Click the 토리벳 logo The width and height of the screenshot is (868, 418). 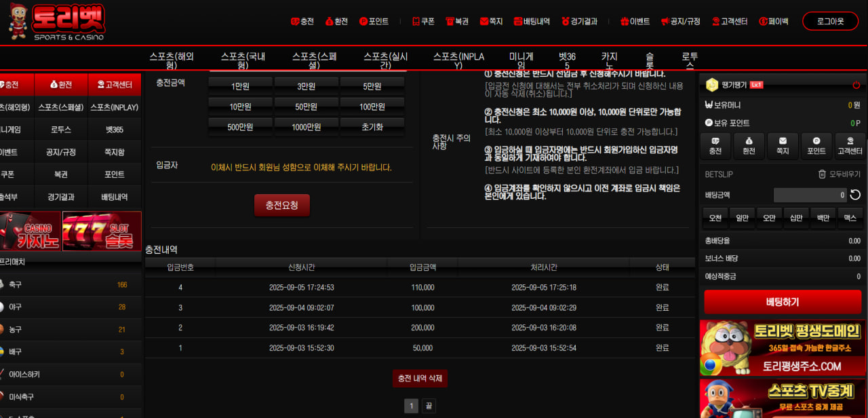[57, 20]
